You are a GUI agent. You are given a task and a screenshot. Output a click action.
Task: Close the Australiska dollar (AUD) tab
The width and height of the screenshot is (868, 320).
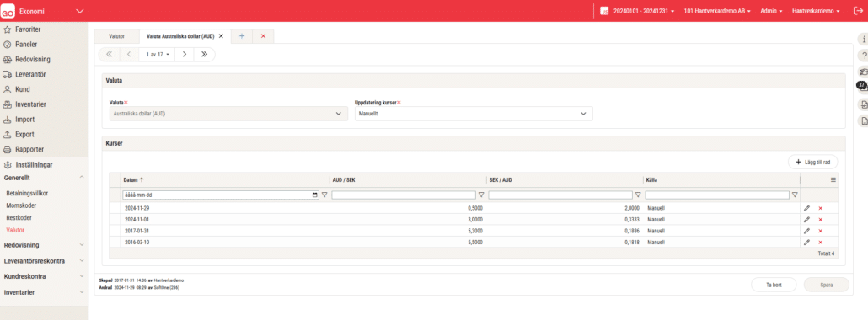pyautogui.click(x=221, y=36)
